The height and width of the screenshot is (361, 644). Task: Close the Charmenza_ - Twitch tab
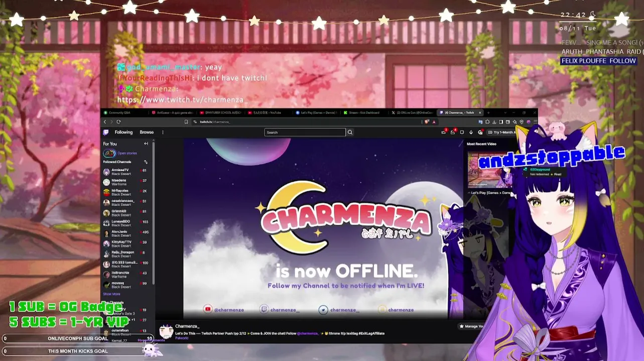[x=480, y=112]
